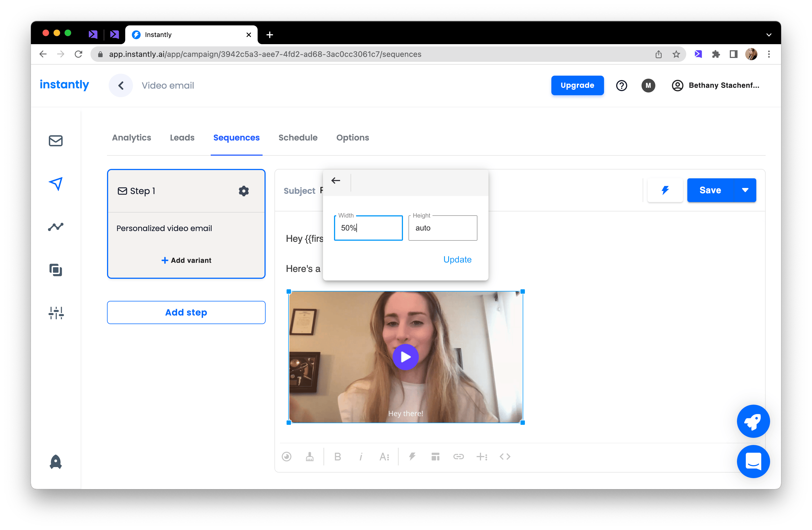
Task: Open the more insert options plus icon
Action: 482,457
